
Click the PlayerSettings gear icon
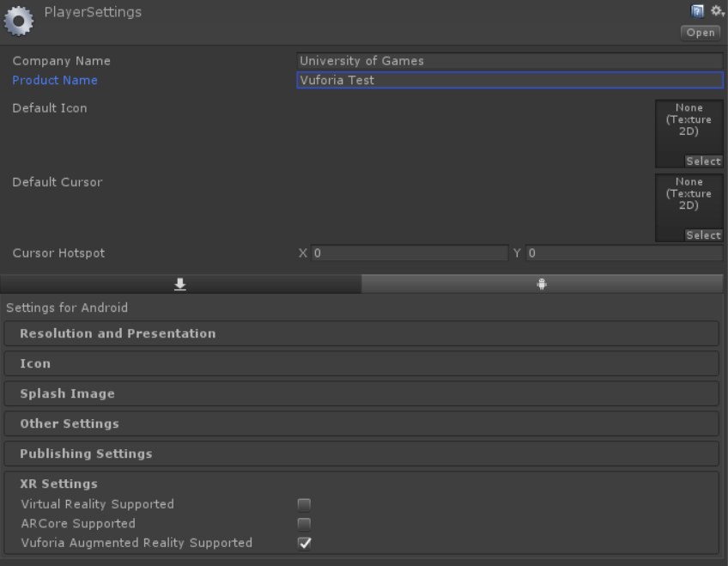(19, 21)
